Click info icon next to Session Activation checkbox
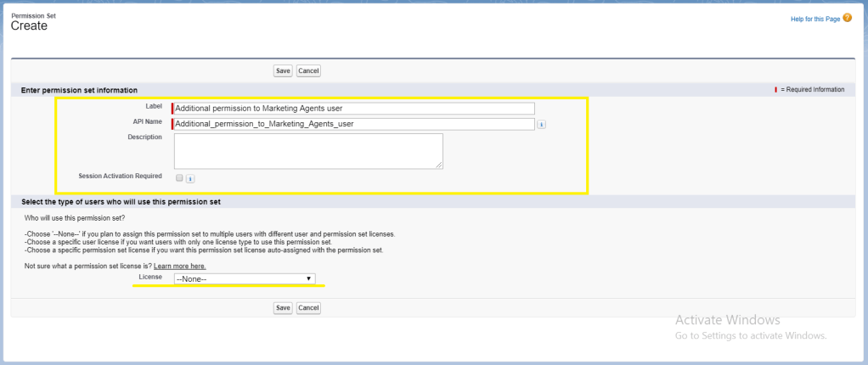The width and height of the screenshot is (868, 365). tap(190, 179)
